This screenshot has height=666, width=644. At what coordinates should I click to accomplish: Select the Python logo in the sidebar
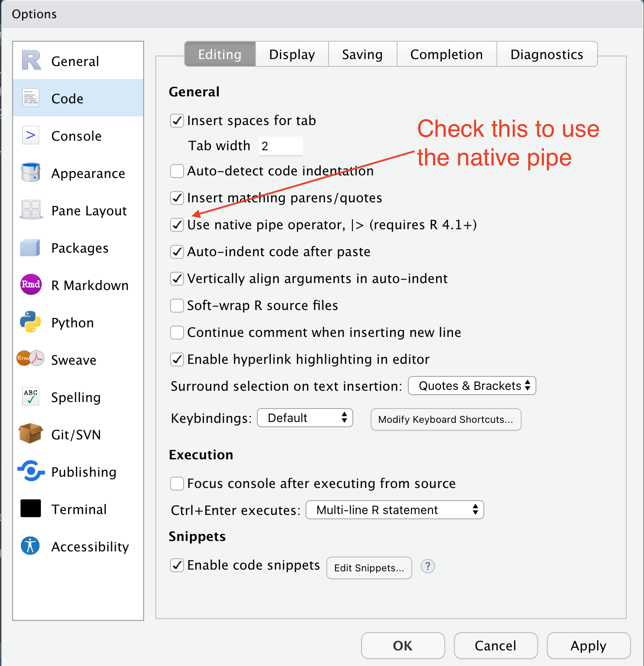click(30, 322)
